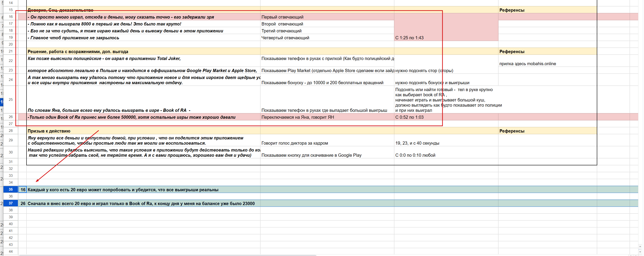The width and height of the screenshot is (644, 256).
Task: Select row header 37
Action: pyautogui.click(x=11, y=203)
